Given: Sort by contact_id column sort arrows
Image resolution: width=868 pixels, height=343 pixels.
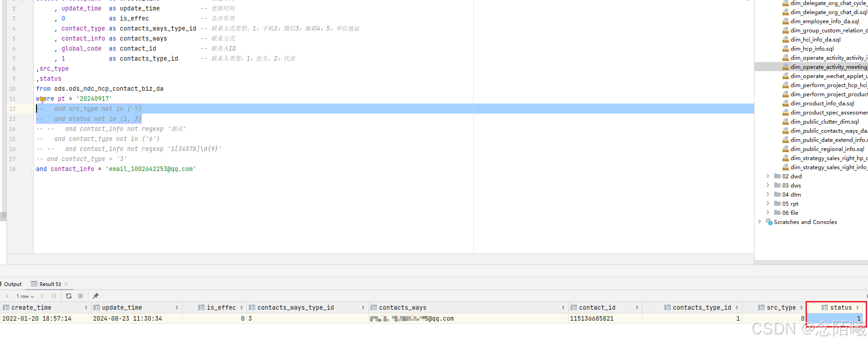Looking at the screenshot, I should coord(637,308).
